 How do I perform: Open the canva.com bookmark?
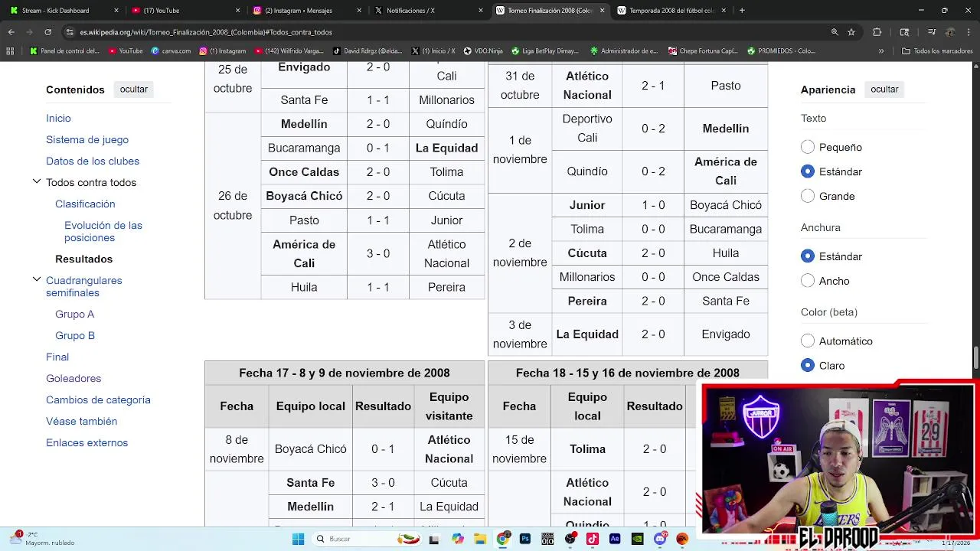(x=171, y=51)
